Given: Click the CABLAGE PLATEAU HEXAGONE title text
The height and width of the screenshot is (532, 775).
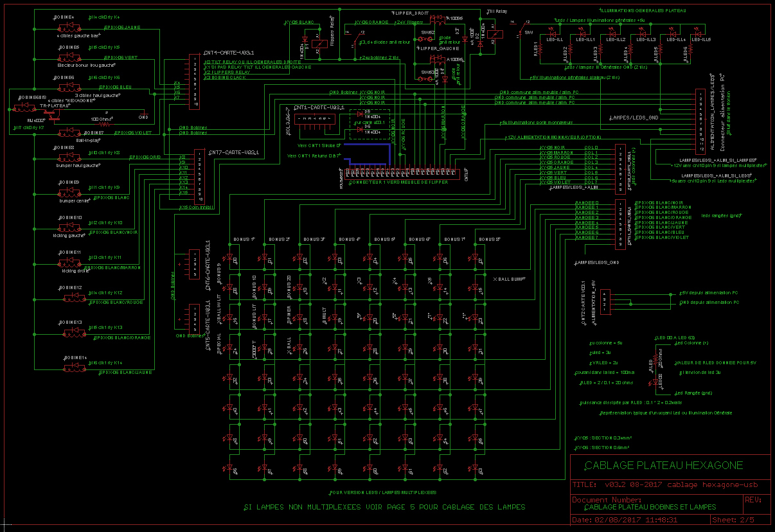Looking at the screenshot, I should click(663, 465).
